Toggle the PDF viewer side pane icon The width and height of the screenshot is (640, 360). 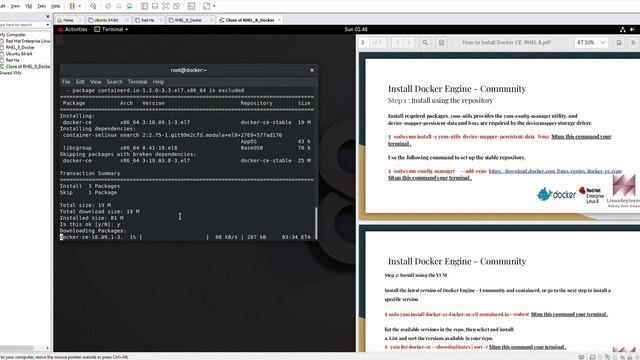(x=441, y=42)
